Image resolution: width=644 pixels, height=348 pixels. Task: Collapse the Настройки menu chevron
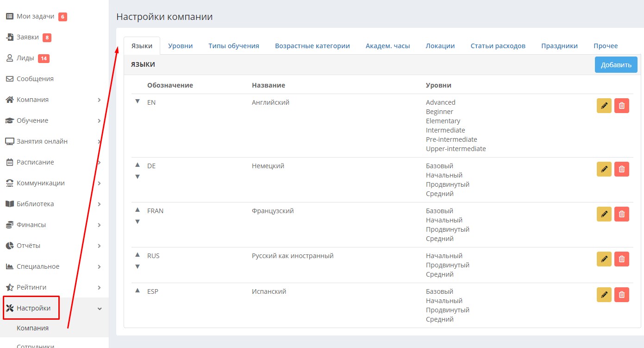[x=100, y=309]
